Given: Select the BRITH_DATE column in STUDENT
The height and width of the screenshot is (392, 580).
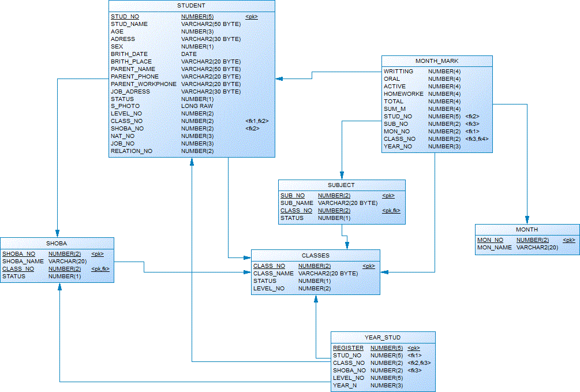Looking at the screenshot, I should 129,54.
